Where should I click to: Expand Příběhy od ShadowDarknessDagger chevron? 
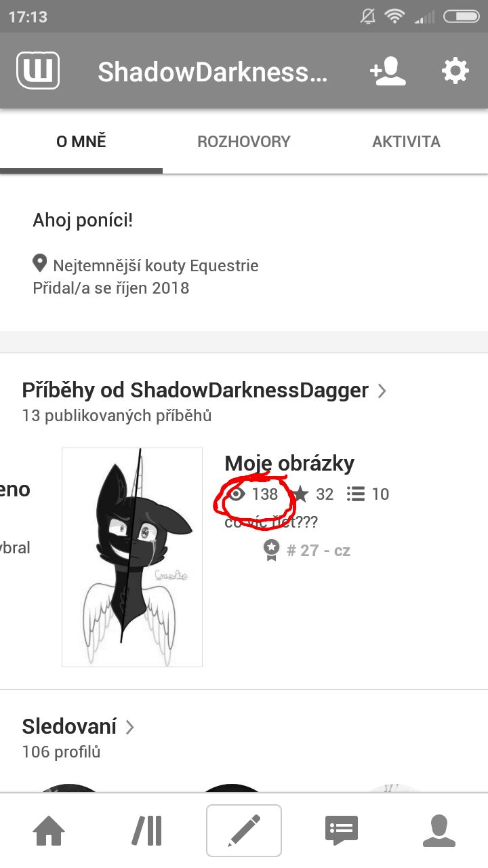382,391
